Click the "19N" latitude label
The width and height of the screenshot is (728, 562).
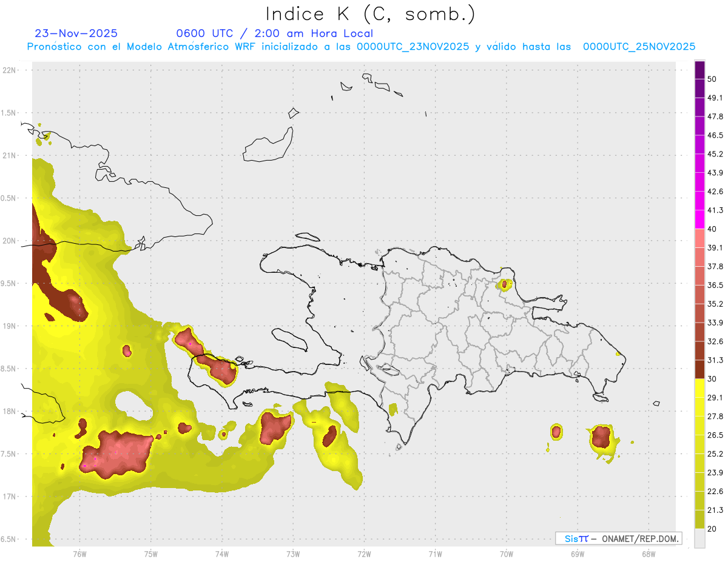click(9, 326)
